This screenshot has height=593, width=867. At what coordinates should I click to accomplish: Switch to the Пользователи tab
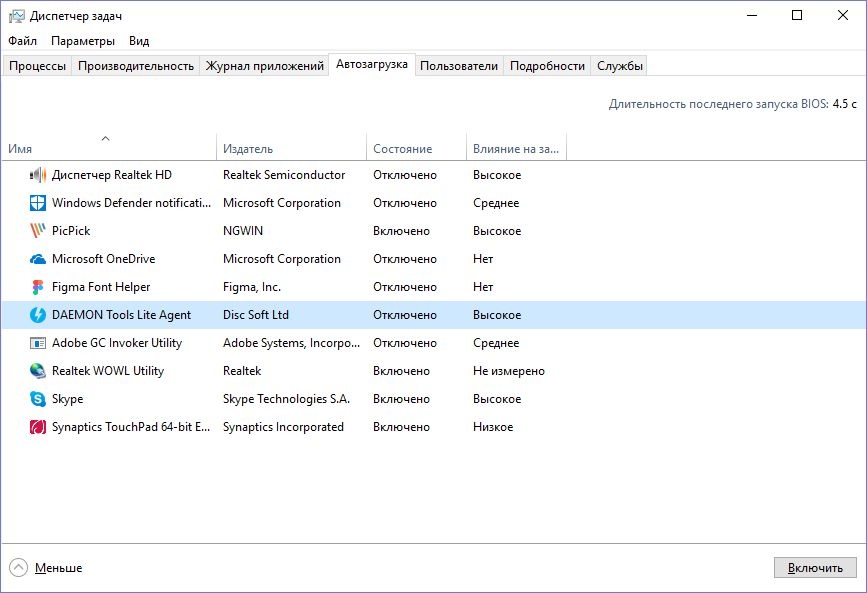[x=459, y=66]
